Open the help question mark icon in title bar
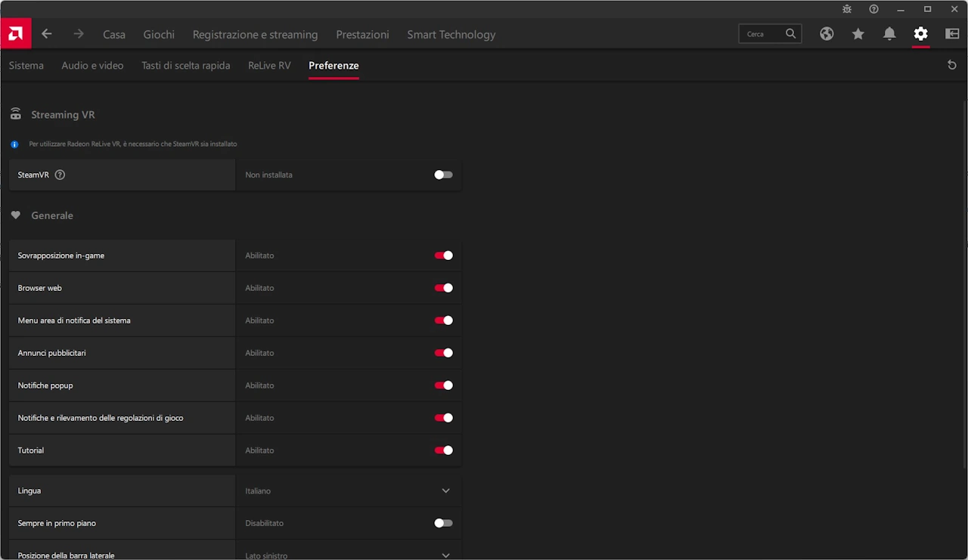 coord(873,9)
